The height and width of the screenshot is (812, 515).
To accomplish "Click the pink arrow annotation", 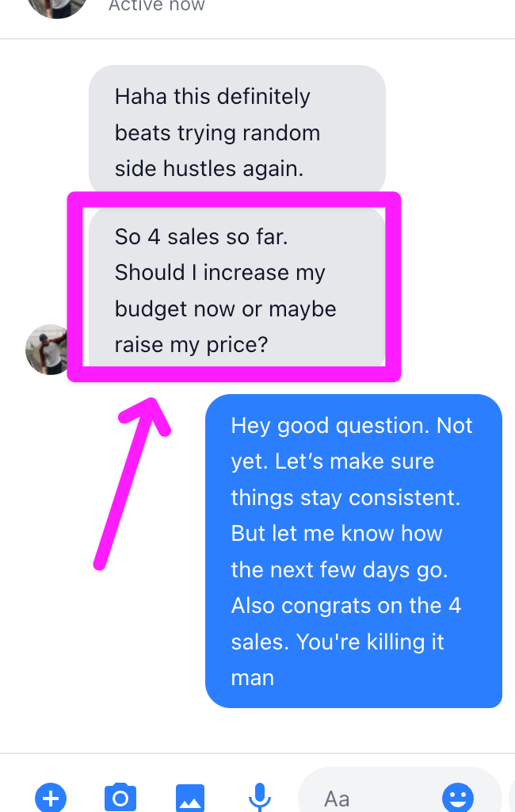I will (x=129, y=485).
